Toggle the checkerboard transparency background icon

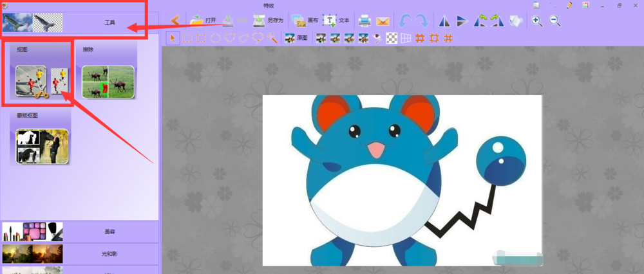click(x=393, y=38)
